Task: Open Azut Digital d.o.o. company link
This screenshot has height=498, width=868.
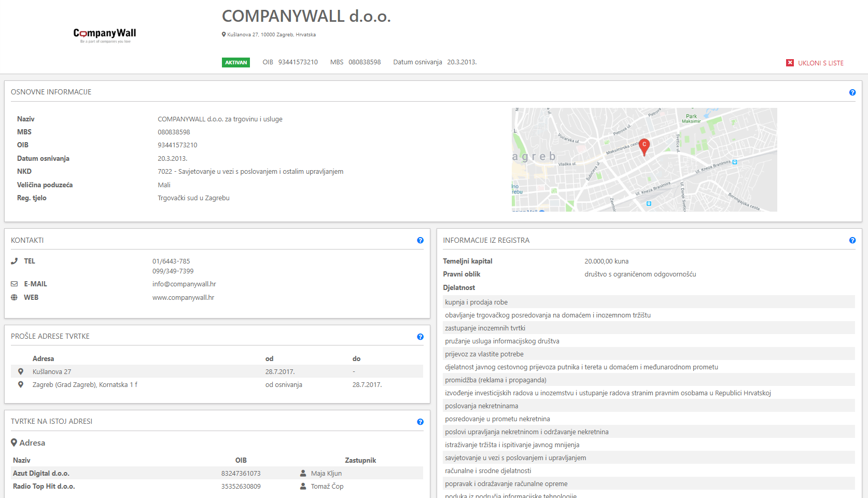Action: [41, 473]
